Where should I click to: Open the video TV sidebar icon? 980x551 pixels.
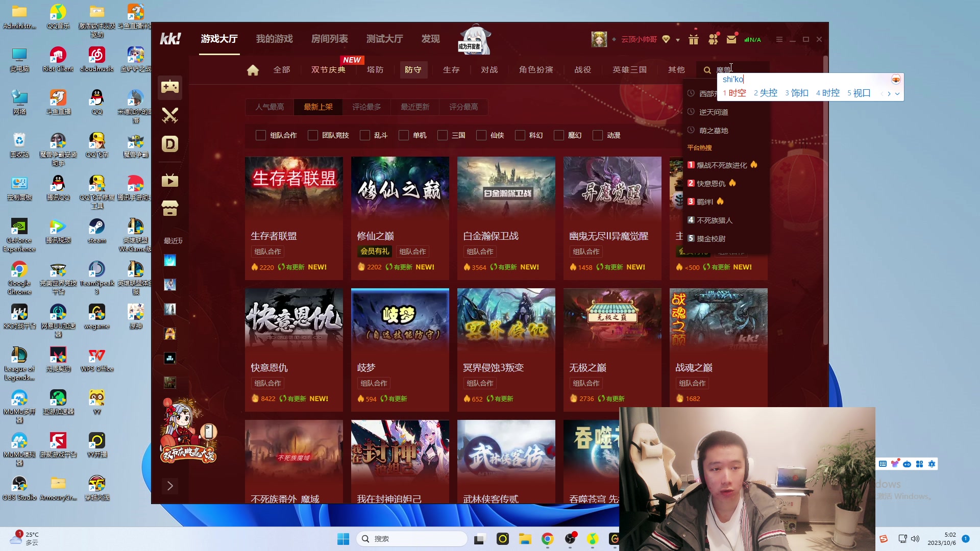(170, 180)
